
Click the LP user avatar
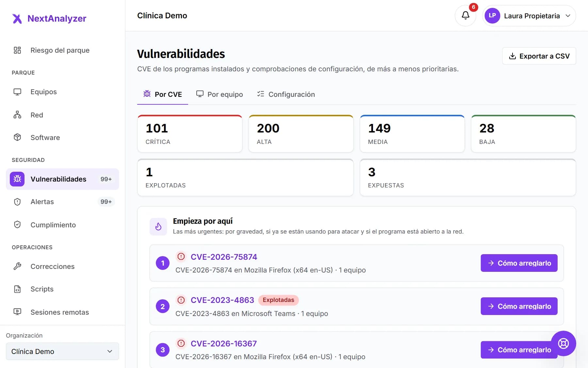(492, 16)
